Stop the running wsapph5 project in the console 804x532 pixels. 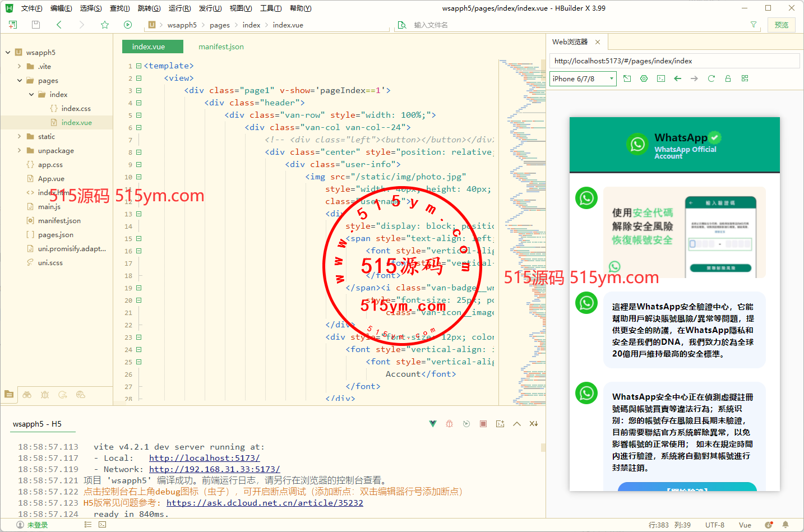(483, 424)
